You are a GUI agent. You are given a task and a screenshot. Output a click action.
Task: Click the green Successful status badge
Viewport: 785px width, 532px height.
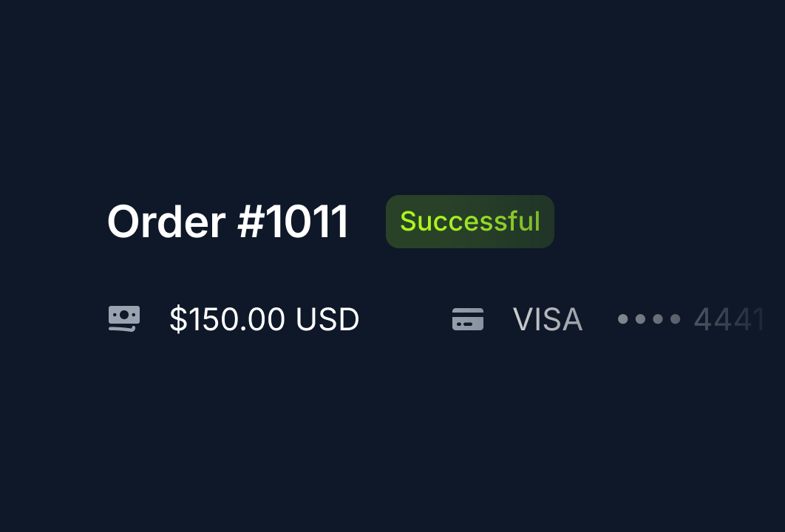pos(469,222)
